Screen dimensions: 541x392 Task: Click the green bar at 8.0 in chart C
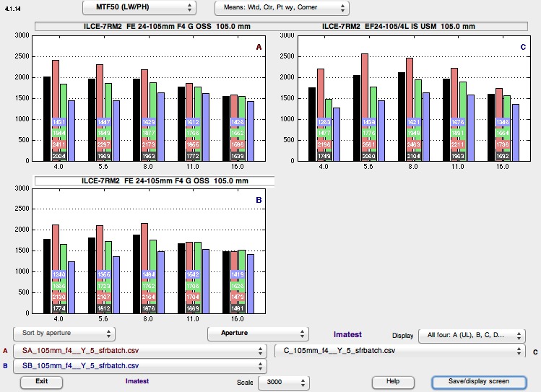(417, 120)
